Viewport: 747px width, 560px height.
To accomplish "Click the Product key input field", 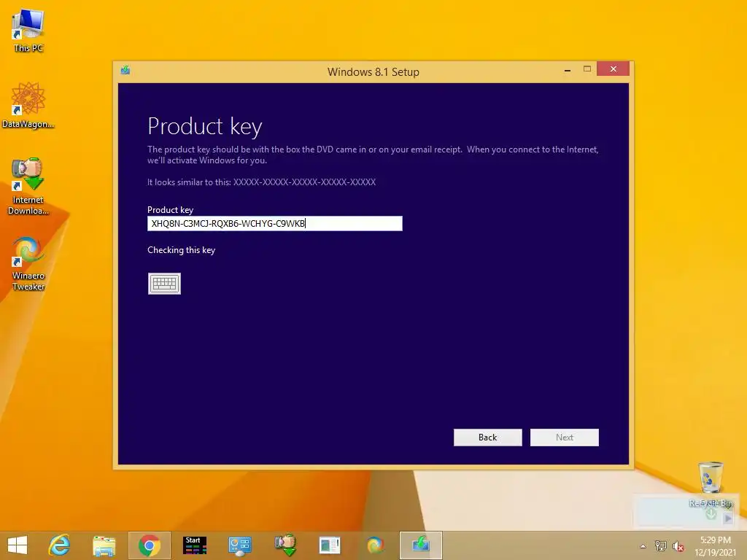I will [275, 223].
